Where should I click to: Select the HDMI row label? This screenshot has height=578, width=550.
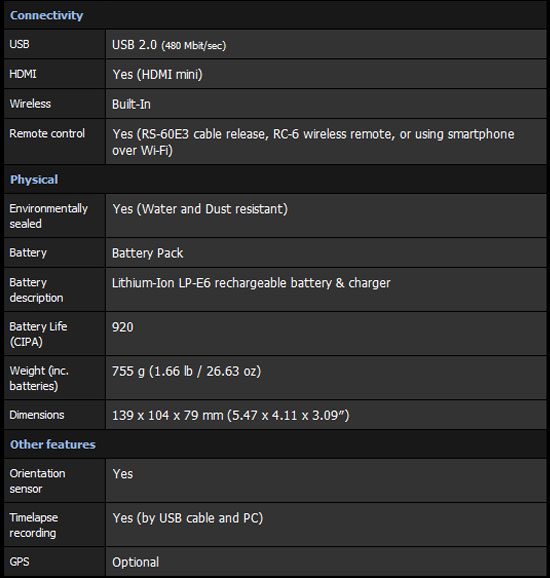(23, 74)
